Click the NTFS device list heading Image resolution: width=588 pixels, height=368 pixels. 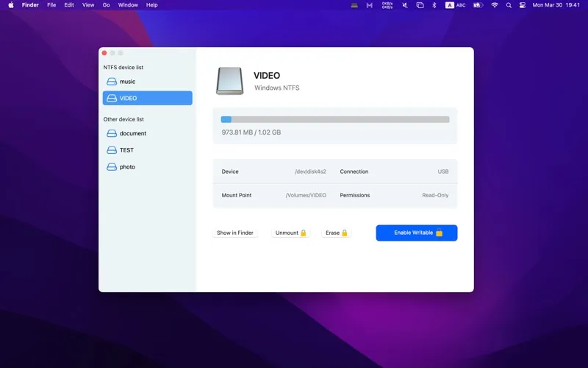(123, 68)
